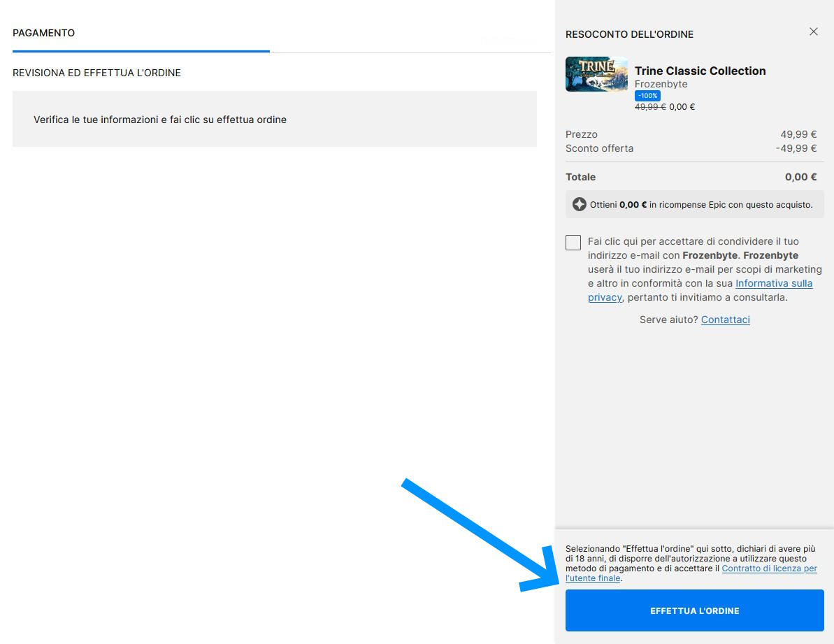
Task: Open the Contratto di licenza link
Action: 769,568
